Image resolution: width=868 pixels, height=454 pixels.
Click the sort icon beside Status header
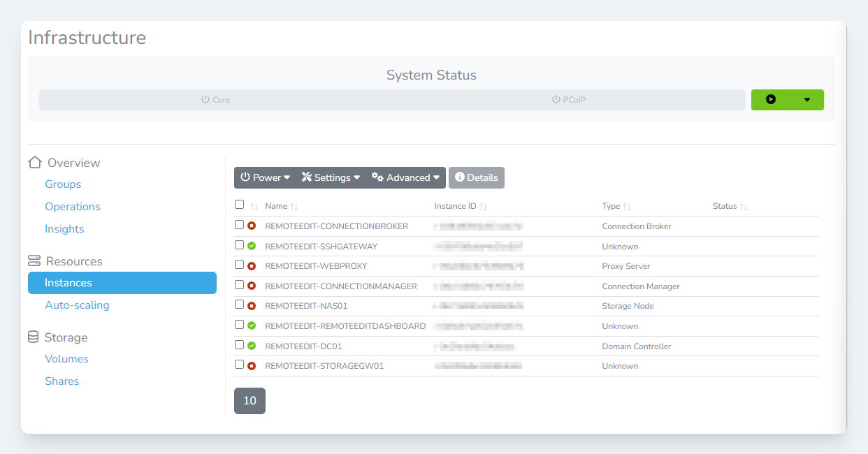pos(744,207)
